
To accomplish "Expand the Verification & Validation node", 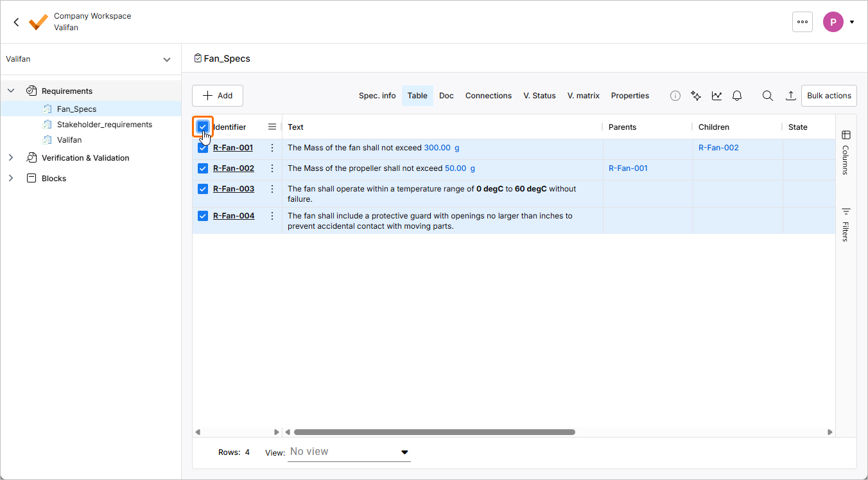I will [11, 158].
